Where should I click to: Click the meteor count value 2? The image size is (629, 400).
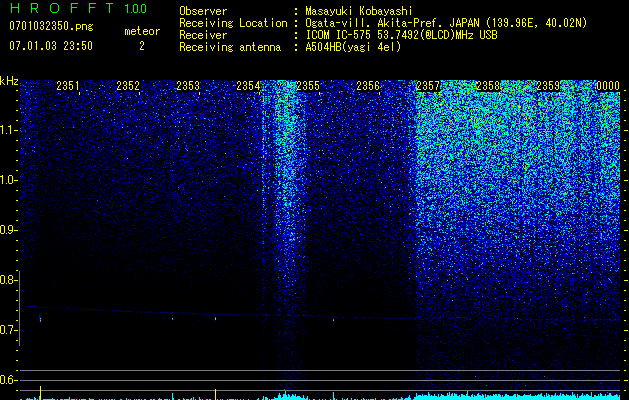142,46
